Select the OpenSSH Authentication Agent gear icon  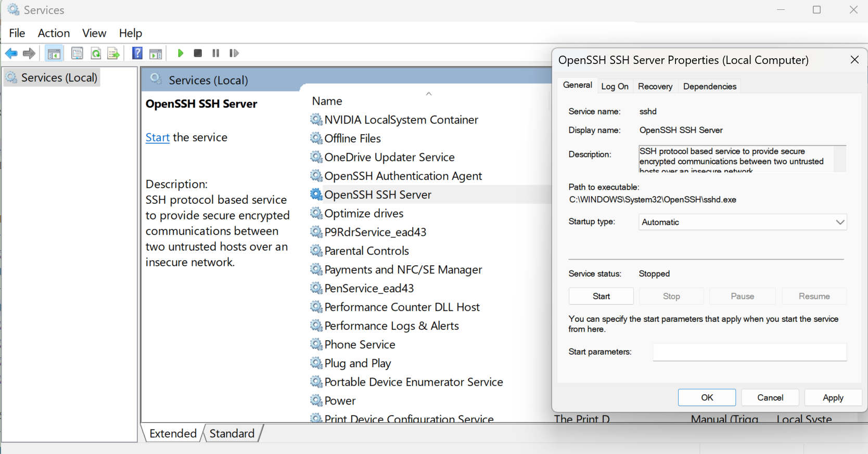coord(316,176)
